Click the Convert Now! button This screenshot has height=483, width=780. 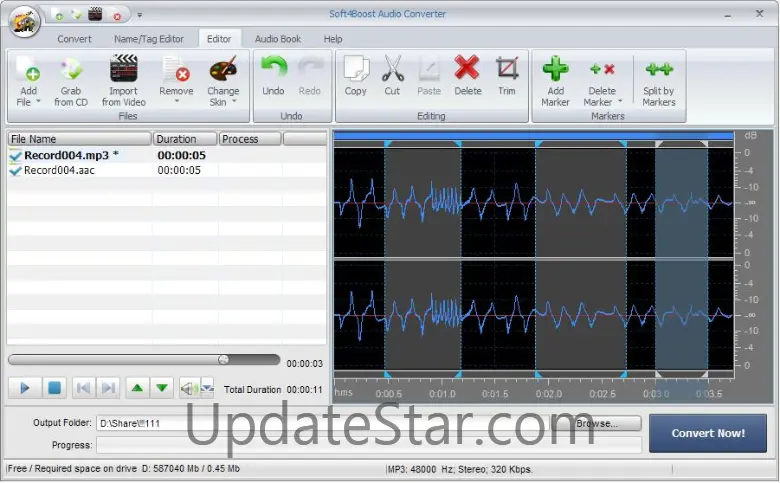tap(708, 433)
